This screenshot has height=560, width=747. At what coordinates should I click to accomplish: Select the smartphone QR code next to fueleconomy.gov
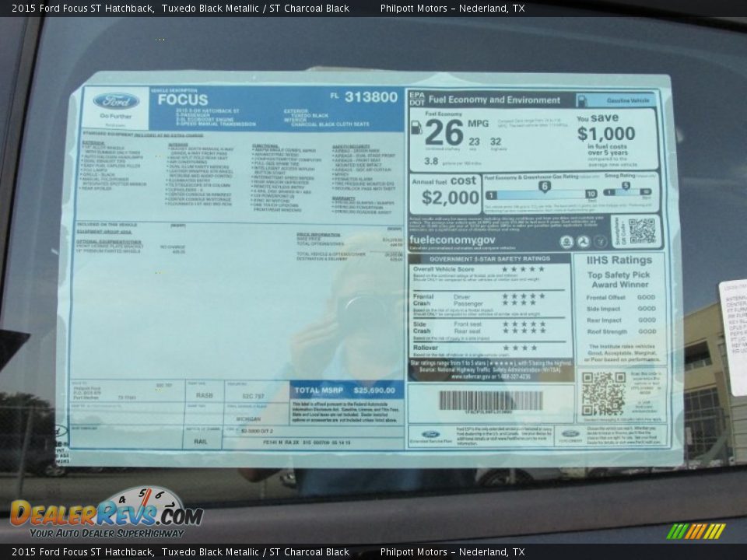point(643,230)
